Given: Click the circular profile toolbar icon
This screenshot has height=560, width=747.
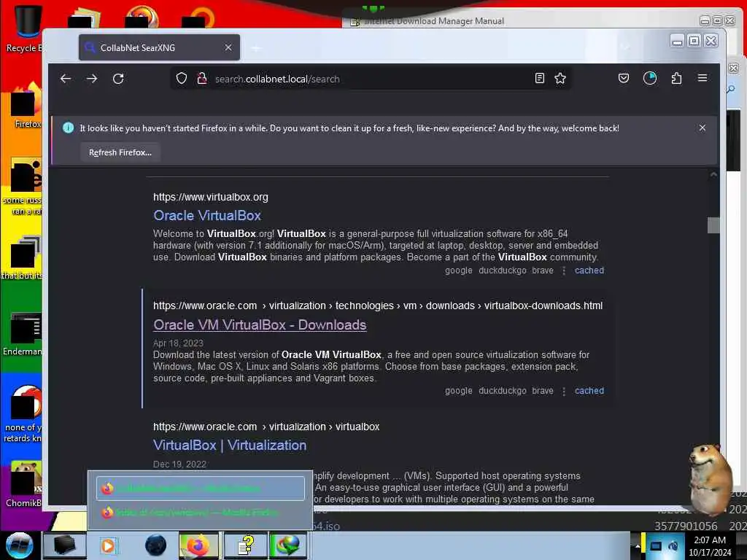Looking at the screenshot, I should coord(650,78).
